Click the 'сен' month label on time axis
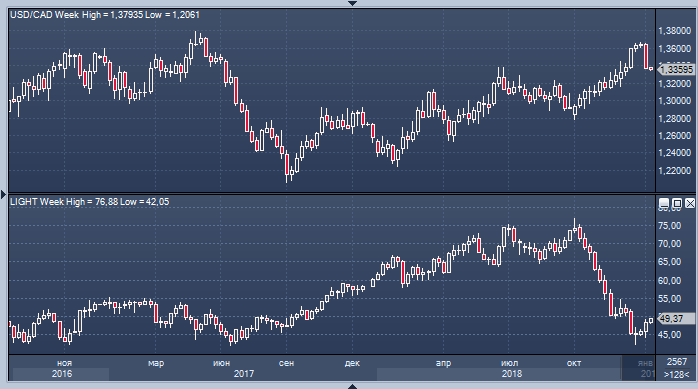 coord(286,363)
